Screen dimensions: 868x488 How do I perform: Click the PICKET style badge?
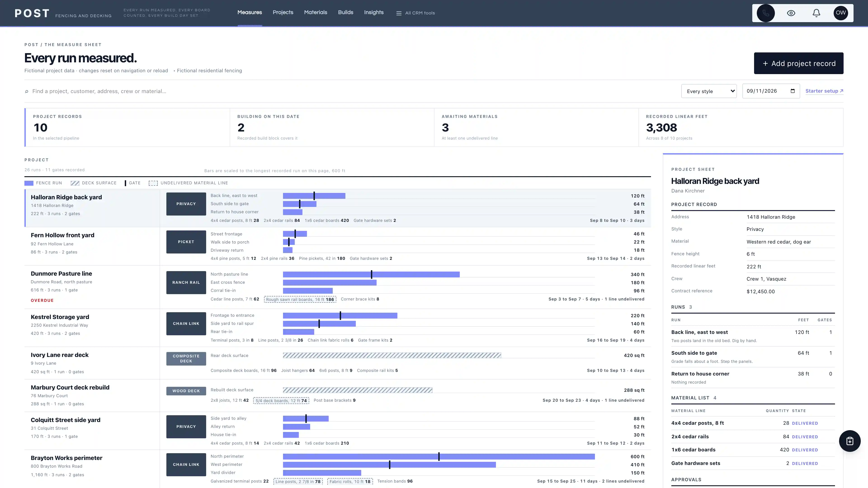click(x=186, y=242)
